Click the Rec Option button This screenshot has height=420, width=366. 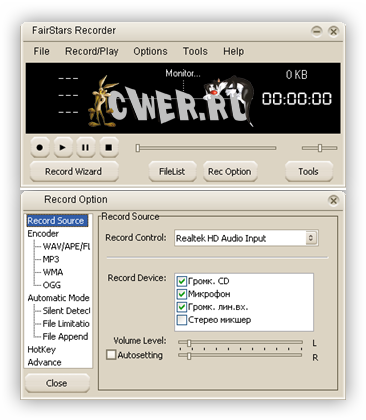tap(230, 171)
